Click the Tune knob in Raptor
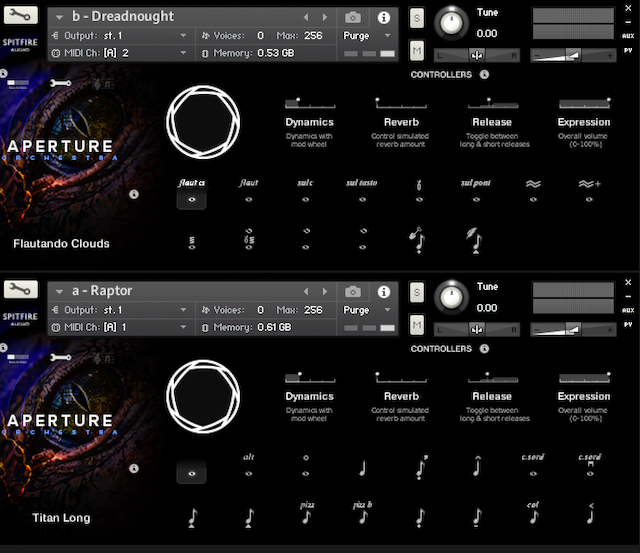The width and height of the screenshot is (640, 553). (451, 297)
